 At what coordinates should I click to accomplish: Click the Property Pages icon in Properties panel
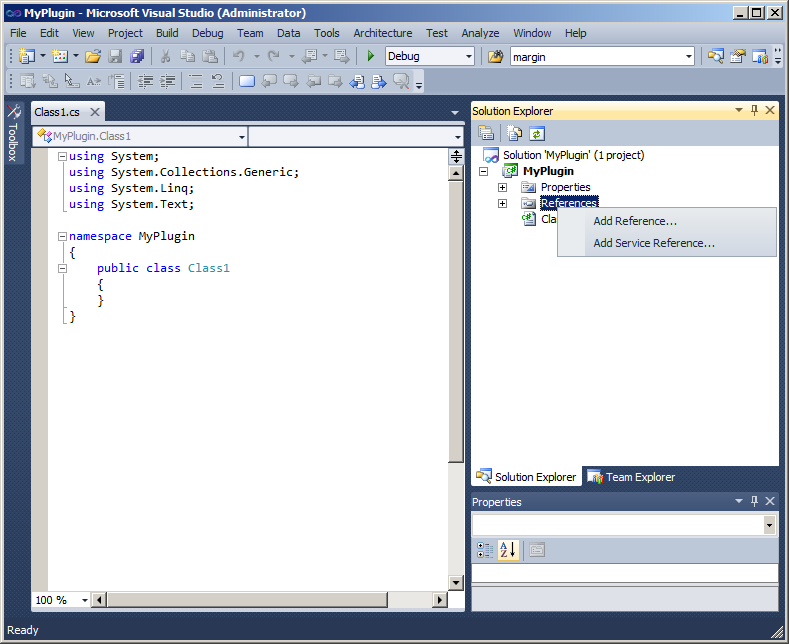pyautogui.click(x=537, y=550)
